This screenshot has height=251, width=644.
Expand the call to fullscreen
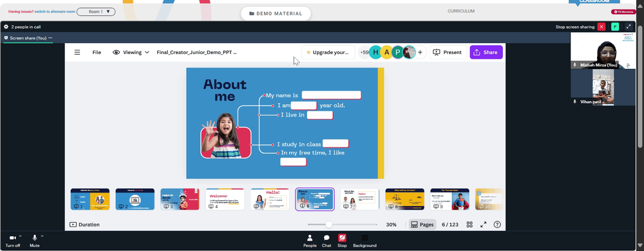click(629, 26)
